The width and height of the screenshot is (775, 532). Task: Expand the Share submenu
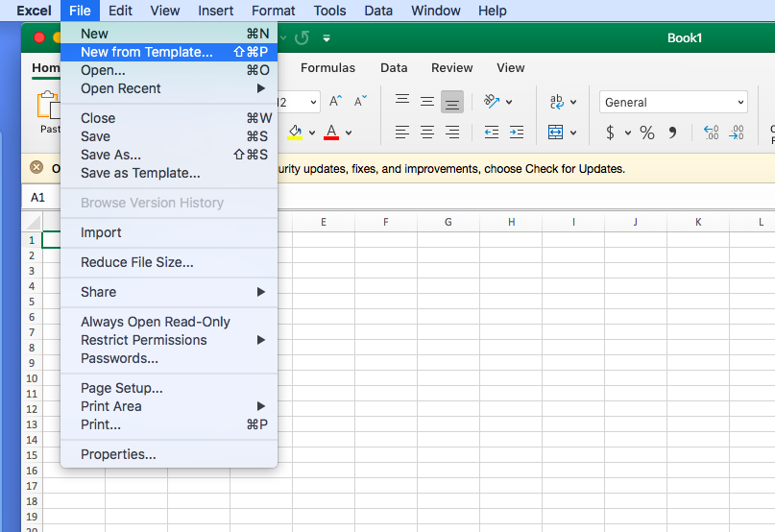point(169,292)
